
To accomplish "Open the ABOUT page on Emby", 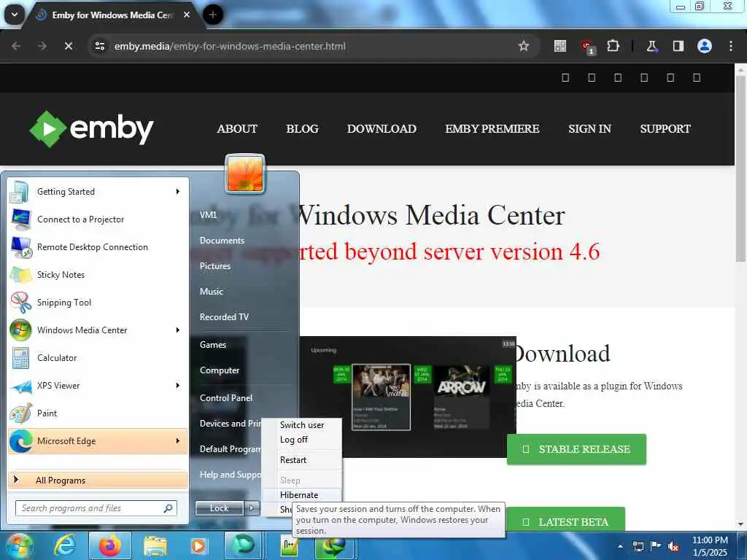I will click(237, 128).
